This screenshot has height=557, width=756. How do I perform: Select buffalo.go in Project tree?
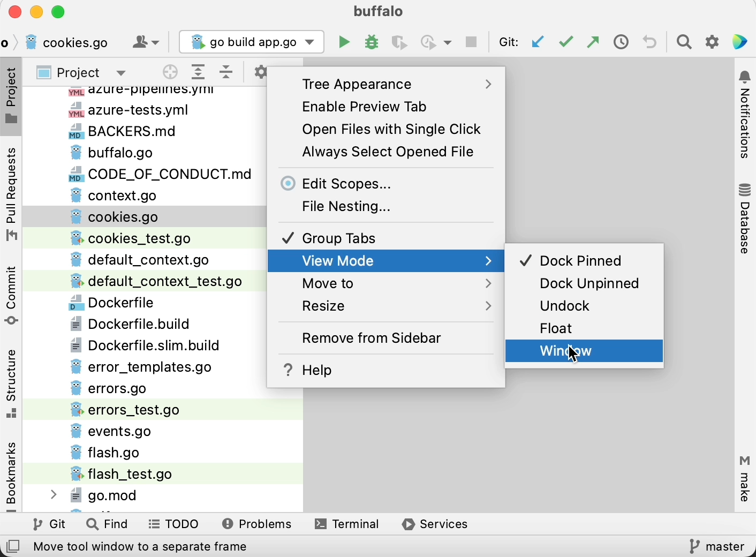(x=145, y=153)
